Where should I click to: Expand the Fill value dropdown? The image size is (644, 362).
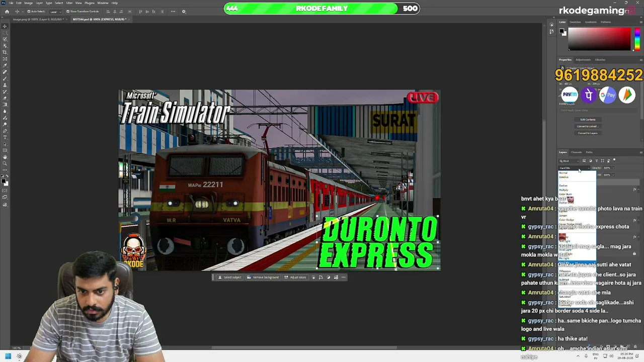(613, 175)
